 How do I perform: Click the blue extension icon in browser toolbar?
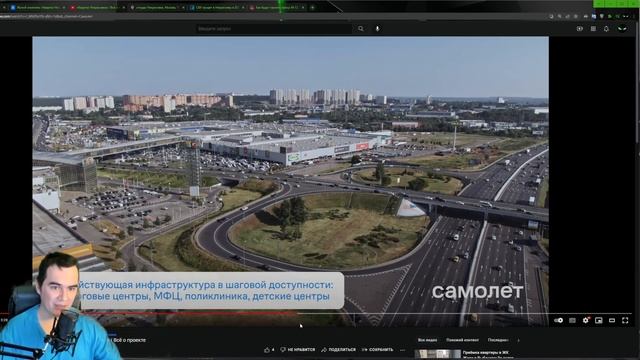(594, 17)
